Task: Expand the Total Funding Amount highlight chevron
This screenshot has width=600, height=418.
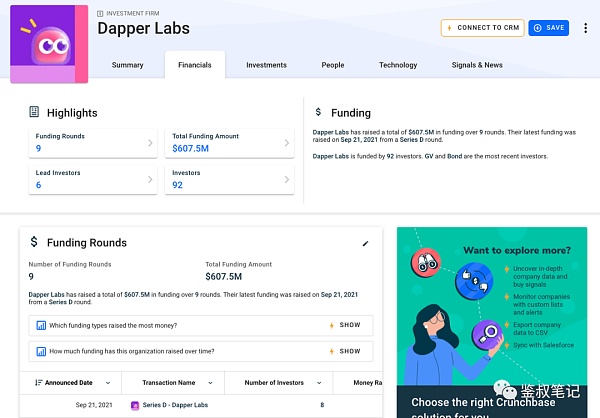Action: pyautogui.click(x=287, y=143)
